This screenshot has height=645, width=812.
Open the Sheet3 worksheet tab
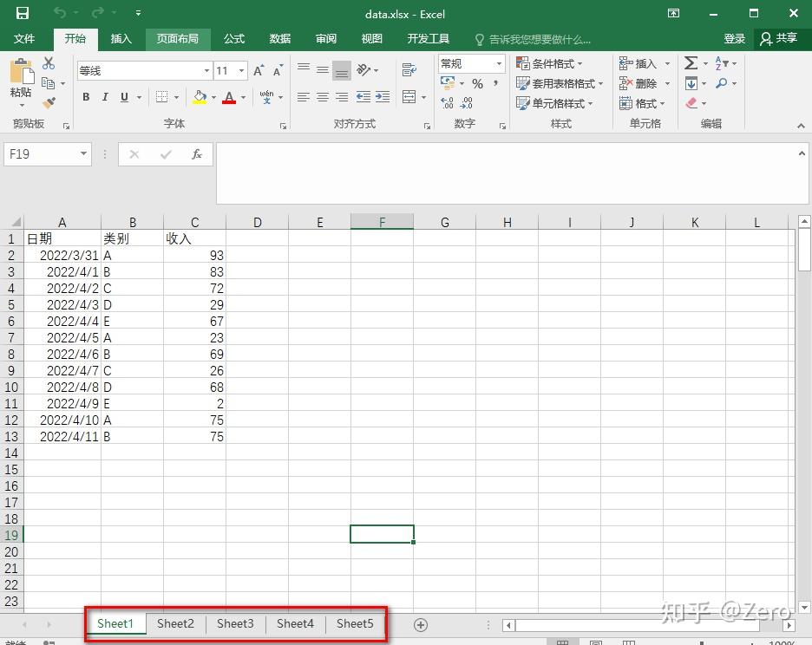[235, 623]
